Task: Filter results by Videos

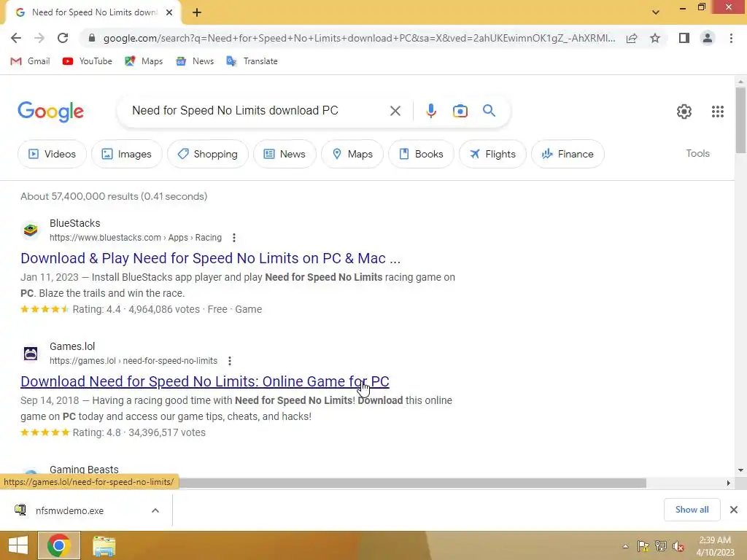Action: [52, 154]
